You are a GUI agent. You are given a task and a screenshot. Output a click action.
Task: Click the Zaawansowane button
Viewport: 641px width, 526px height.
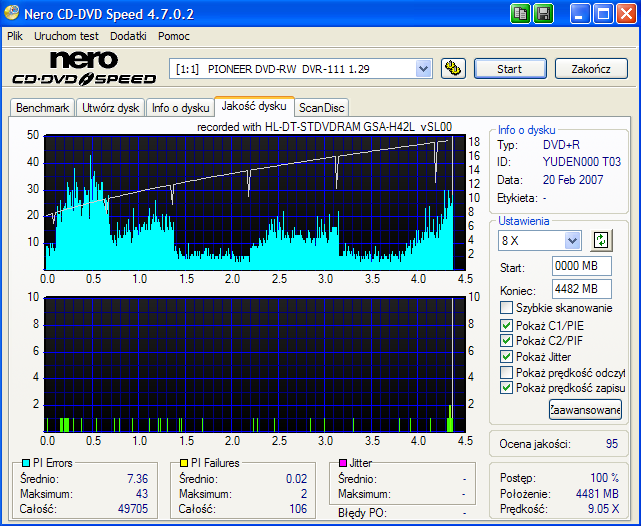click(585, 409)
